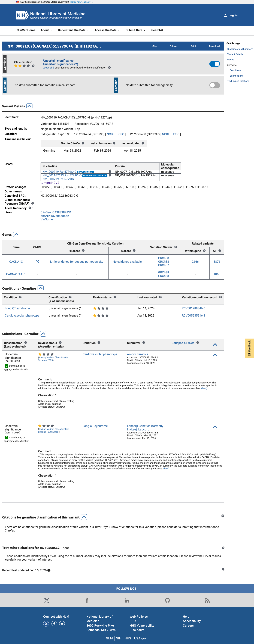Click the Log in user icon
This screenshot has width=254, height=644.
tap(225, 15)
